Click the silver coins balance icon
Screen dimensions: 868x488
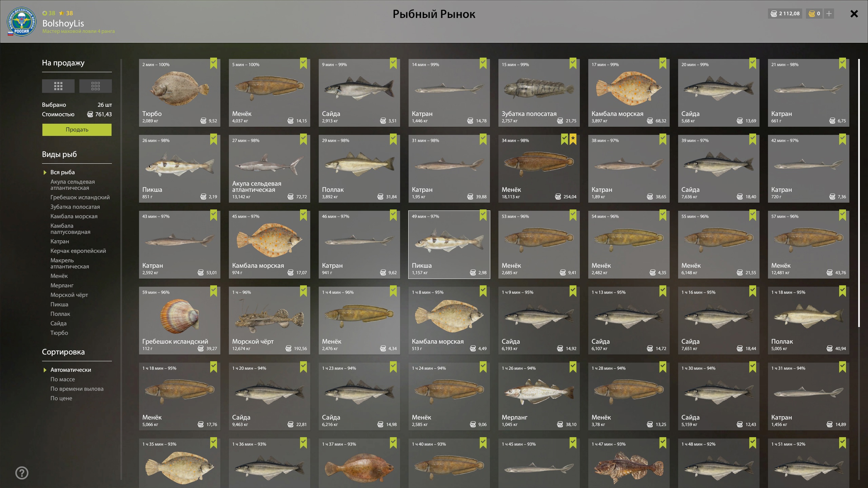[x=774, y=14]
